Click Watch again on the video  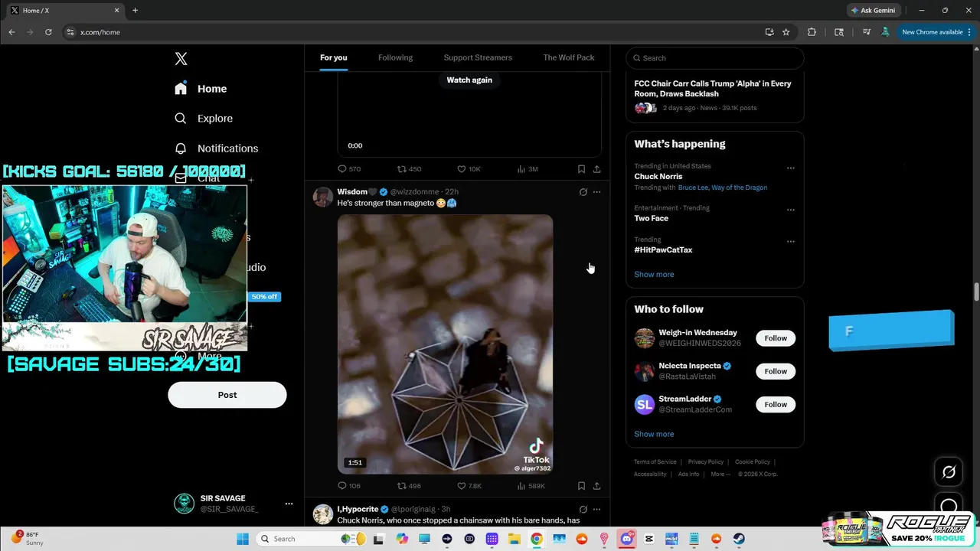tap(469, 80)
